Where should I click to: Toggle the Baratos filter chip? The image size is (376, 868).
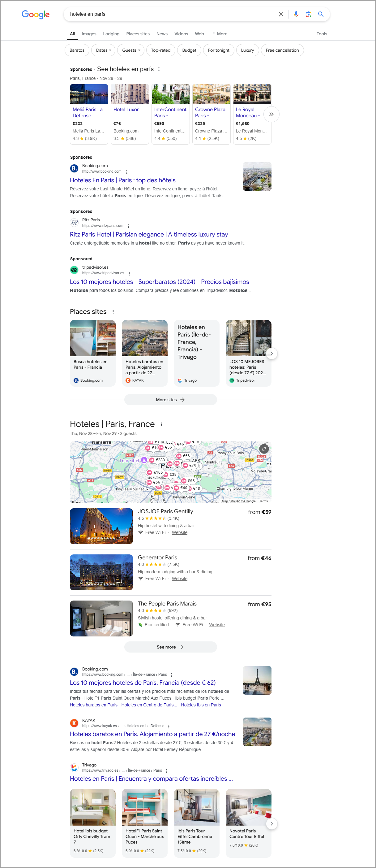pos(77,50)
